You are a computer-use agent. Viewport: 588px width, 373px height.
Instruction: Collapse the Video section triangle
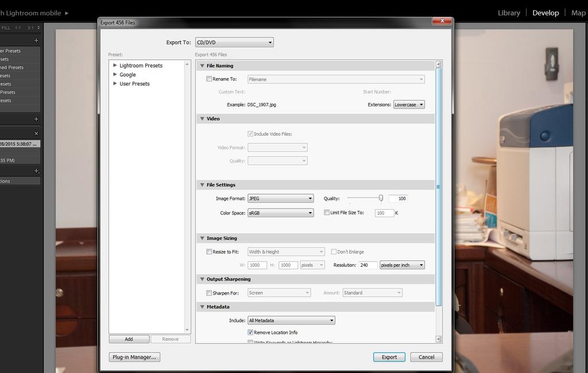[x=202, y=118]
